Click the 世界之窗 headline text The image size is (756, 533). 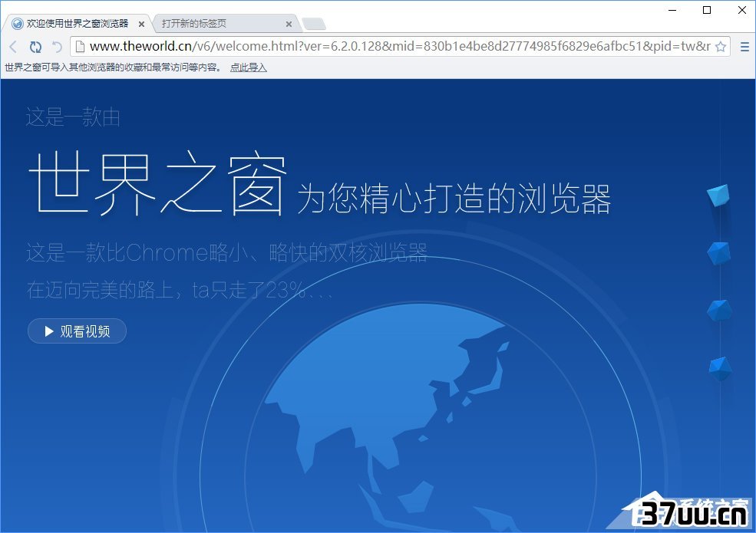pos(157,183)
